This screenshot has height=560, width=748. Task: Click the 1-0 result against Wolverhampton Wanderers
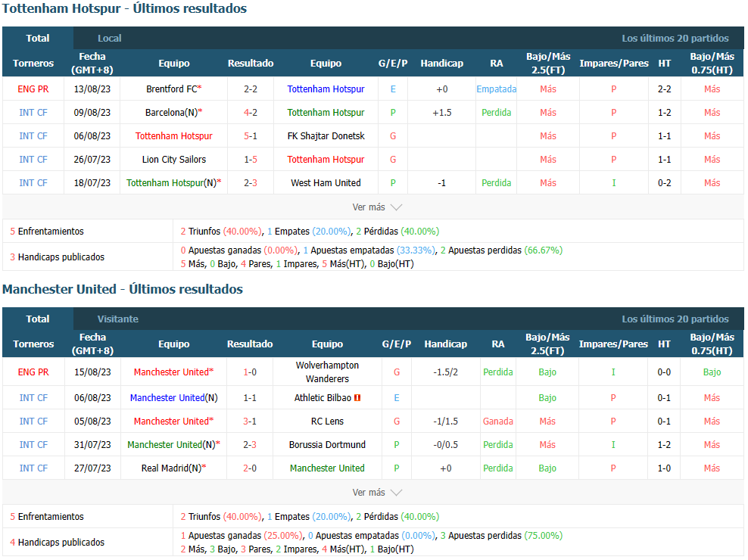250,372
